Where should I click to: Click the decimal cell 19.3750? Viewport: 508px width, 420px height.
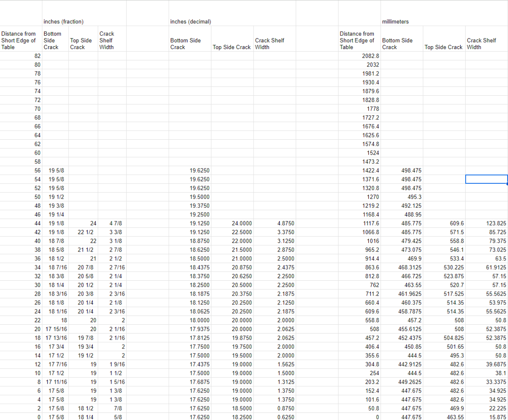coord(190,206)
